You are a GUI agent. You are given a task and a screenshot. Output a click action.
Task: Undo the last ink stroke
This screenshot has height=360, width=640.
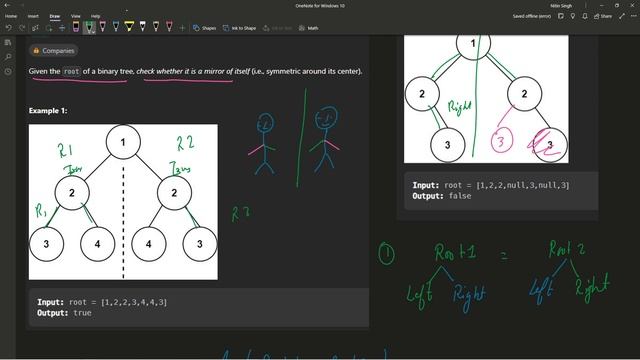click(x=9, y=28)
